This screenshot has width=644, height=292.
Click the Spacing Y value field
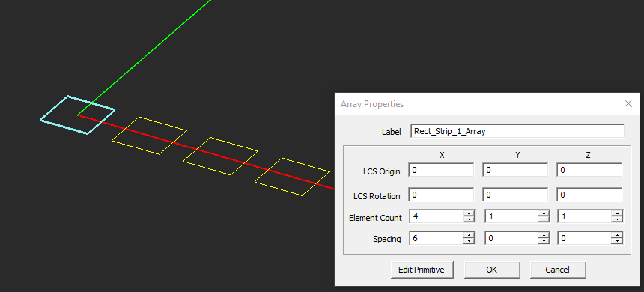(511, 238)
